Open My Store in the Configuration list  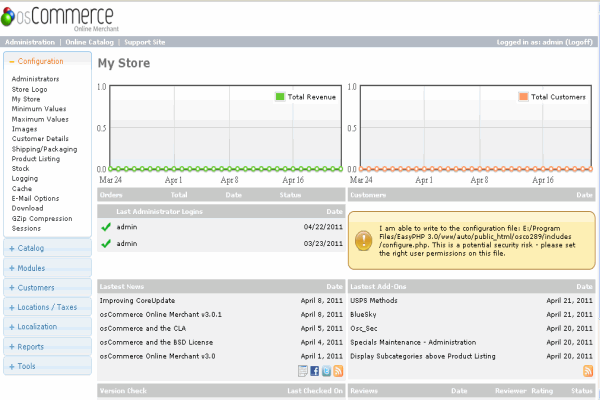tap(26, 99)
